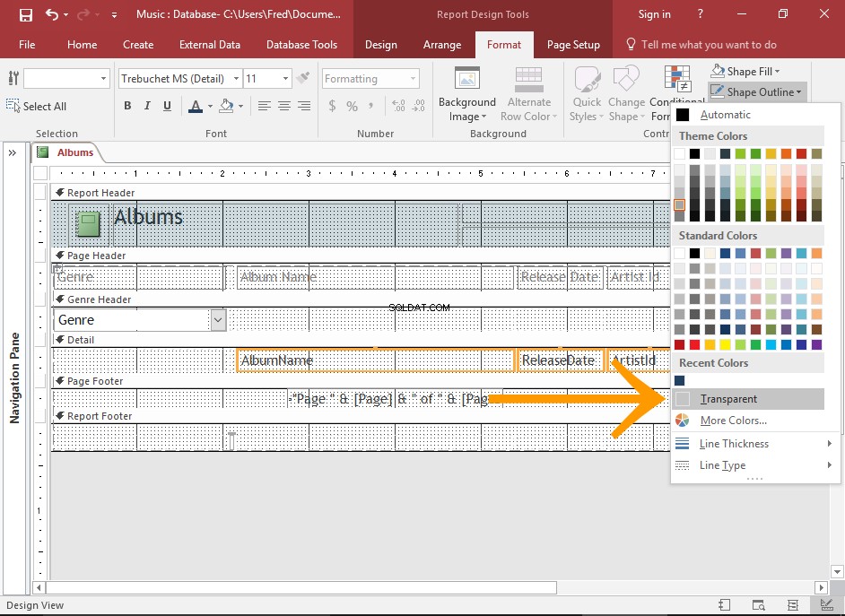Select the AlbumName text box in Detail
Screen dimensions: 845x616
[x=376, y=360]
